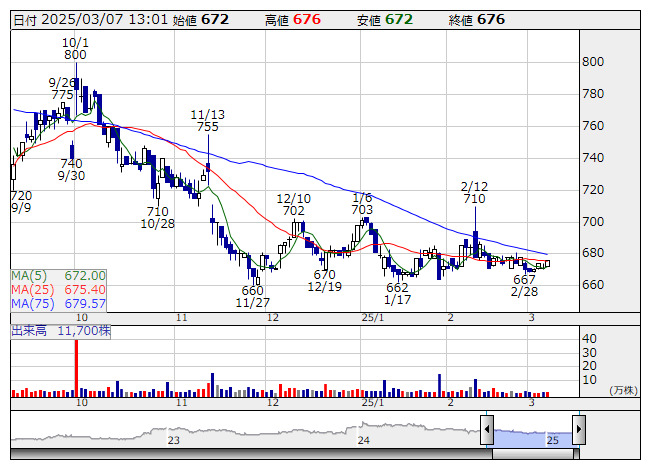Screen dimensions: 653x470
Task: Click the 安値 672 low price
Action: point(385,20)
